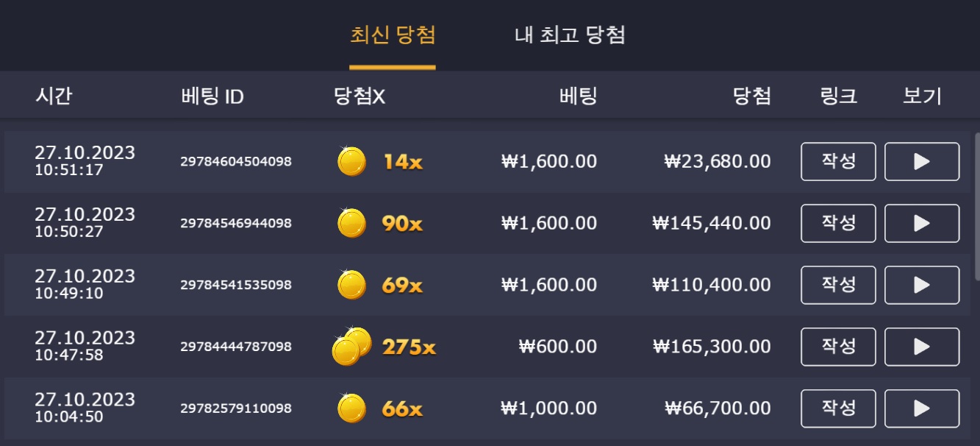Click 작성 button for ₩145,440.00 win
980x446 pixels.
click(x=838, y=224)
